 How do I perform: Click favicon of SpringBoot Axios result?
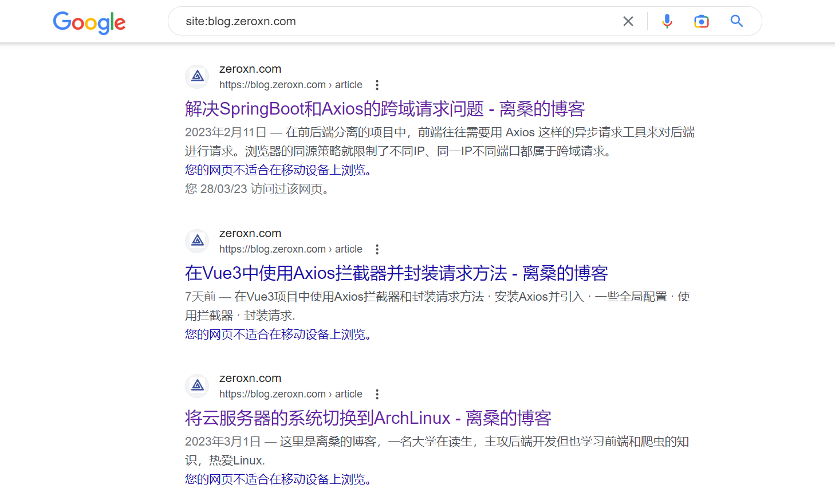click(x=198, y=76)
